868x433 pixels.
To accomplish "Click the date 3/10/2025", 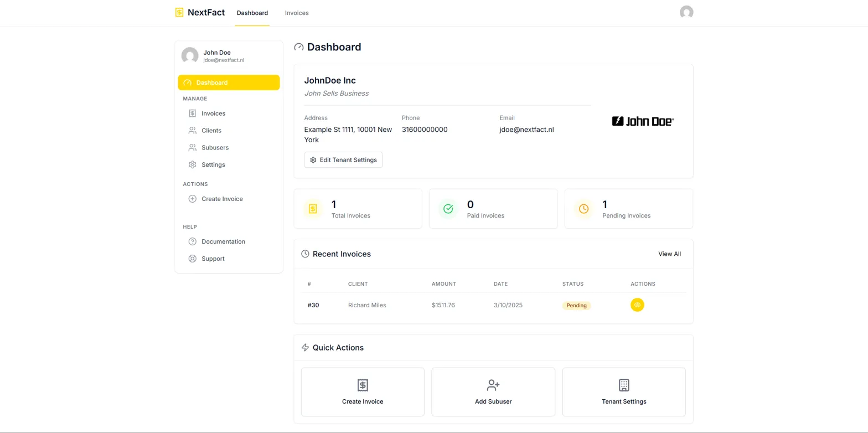I will 508,305.
